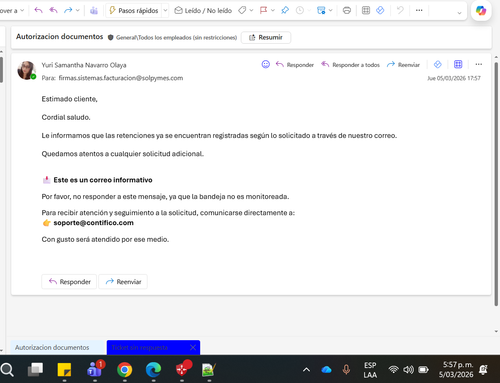Print the email using the printer icon
This screenshot has height=383, width=500.
click(347, 11)
